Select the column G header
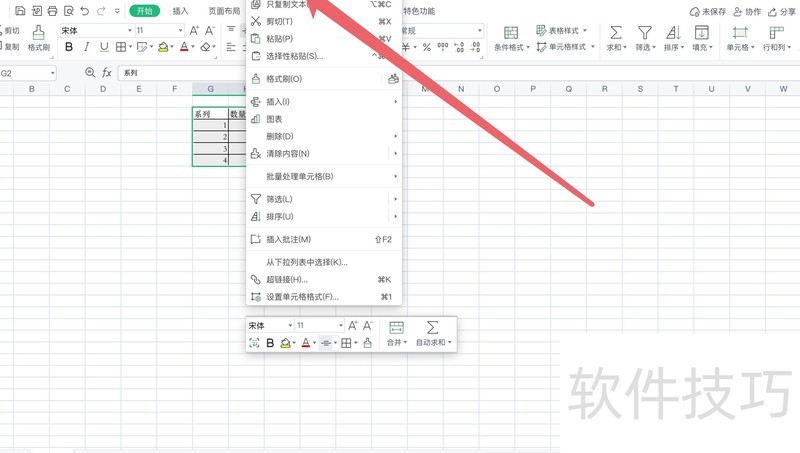The width and height of the screenshot is (800, 453). coord(210,89)
